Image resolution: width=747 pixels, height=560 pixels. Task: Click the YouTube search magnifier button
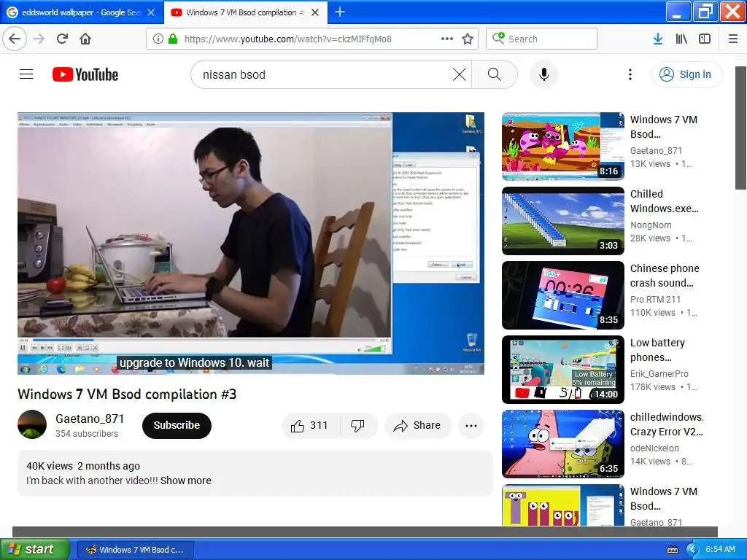click(495, 74)
